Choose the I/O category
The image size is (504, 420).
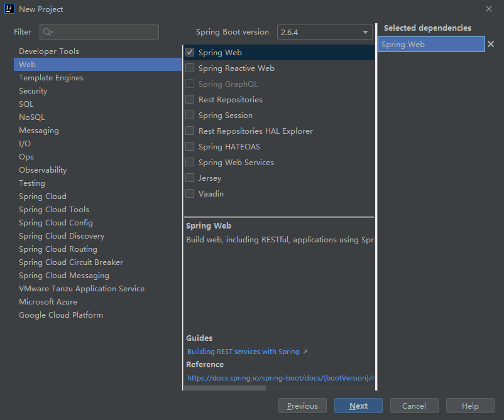(x=97, y=144)
